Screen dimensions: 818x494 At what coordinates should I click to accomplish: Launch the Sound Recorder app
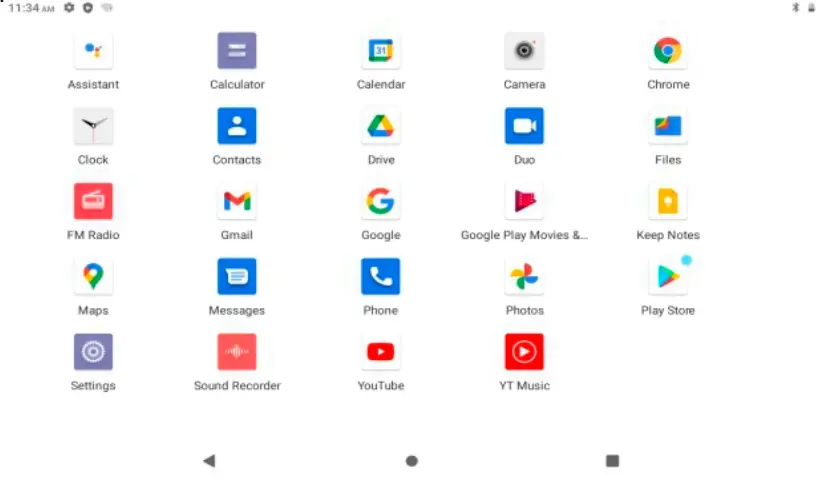click(x=237, y=352)
